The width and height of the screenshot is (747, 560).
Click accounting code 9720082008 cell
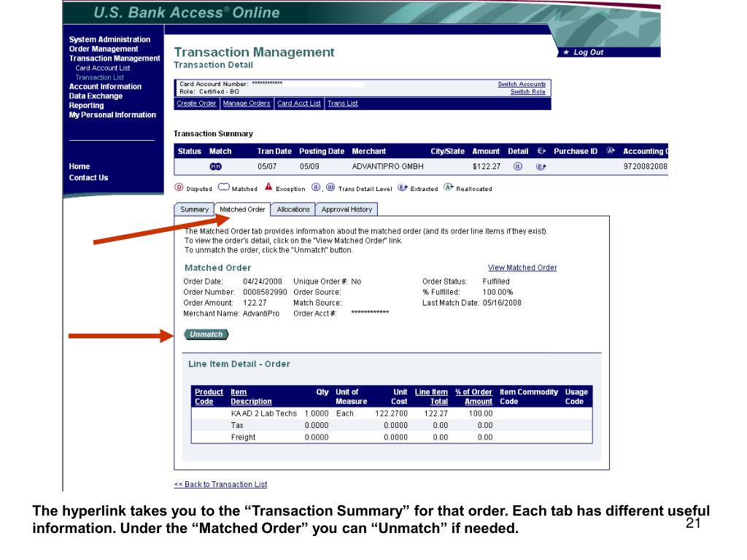tap(645, 166)
